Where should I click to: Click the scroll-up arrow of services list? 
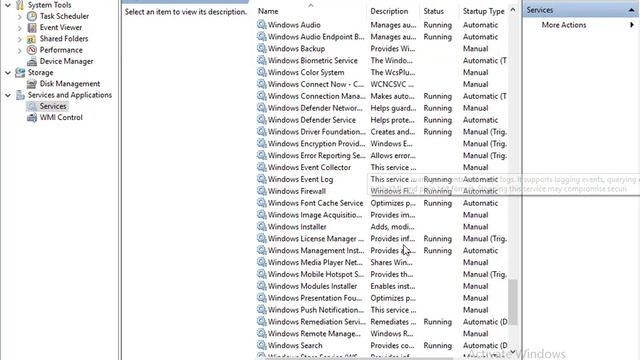click(513, 10)
